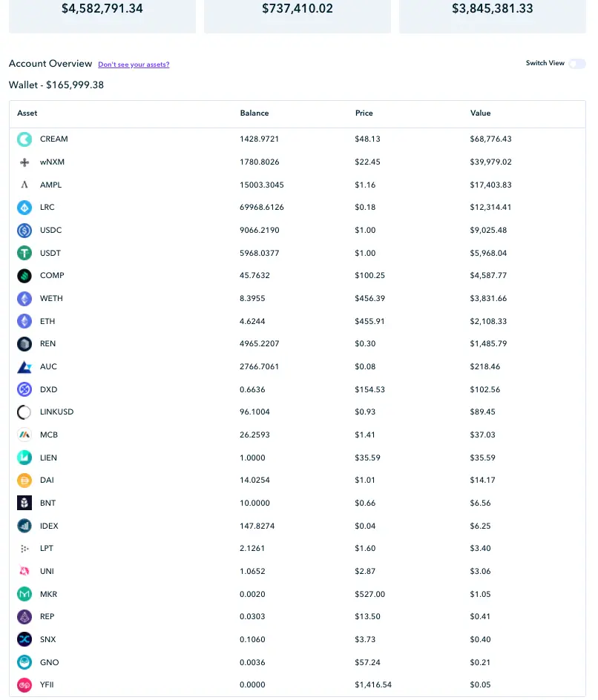Open the "Don't see your assets?" link
The height and width of the screenshot is (700, 598).
[134, 65]
